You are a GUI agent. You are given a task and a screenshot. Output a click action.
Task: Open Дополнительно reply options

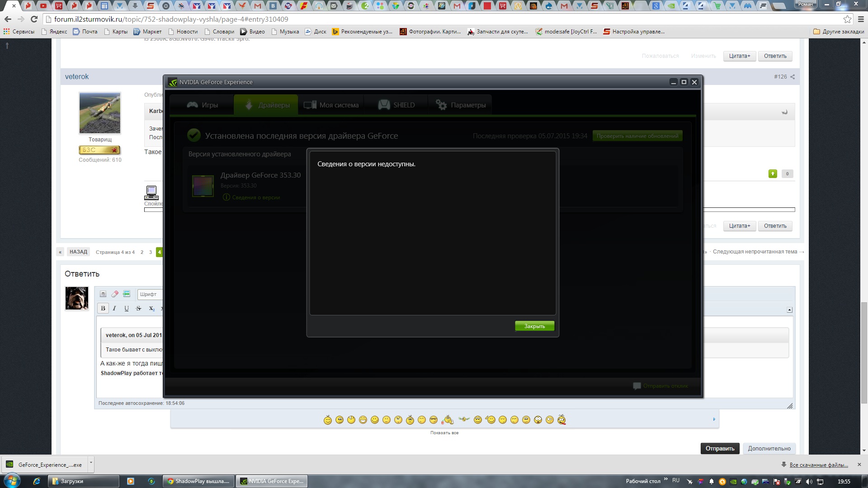pos(769,448)
